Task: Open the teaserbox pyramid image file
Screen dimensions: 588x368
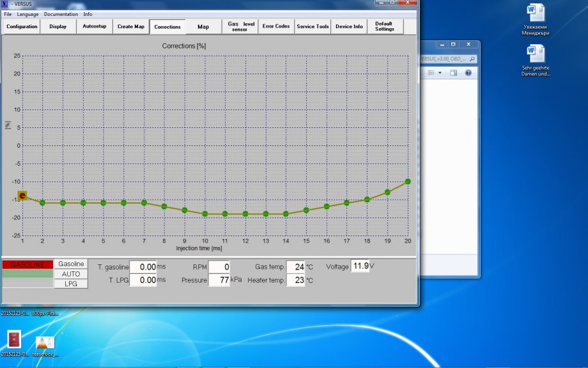Action: tap(44, 342)
